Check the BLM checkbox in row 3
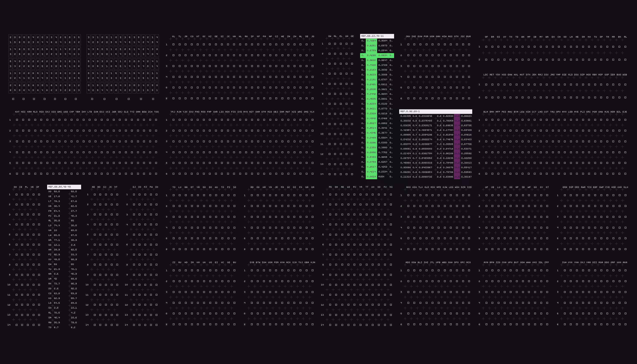Screen dimensions: 637x364 point(486,141)
